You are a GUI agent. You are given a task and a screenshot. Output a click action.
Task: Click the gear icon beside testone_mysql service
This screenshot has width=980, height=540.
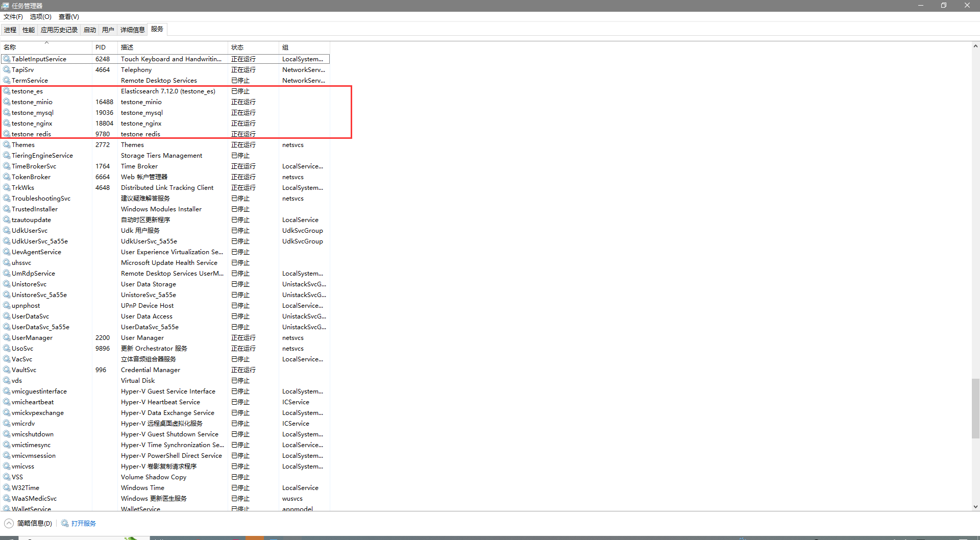tap(7, 113)
